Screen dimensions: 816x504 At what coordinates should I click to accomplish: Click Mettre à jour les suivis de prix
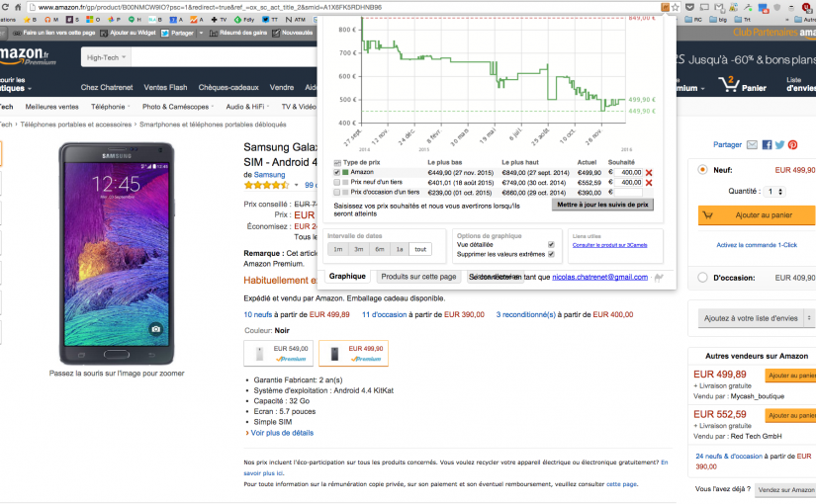pyautogui.click(x=602, y=205)
